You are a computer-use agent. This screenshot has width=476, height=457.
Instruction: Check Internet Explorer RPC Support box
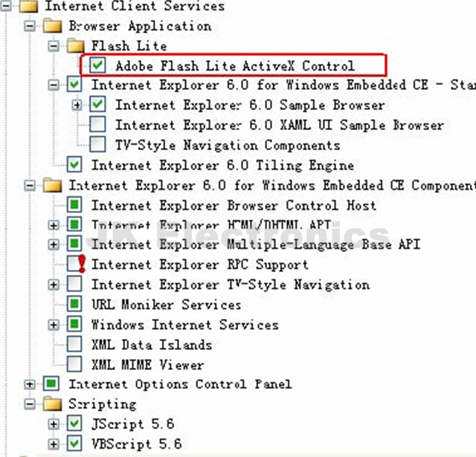[x=73, y=264]
